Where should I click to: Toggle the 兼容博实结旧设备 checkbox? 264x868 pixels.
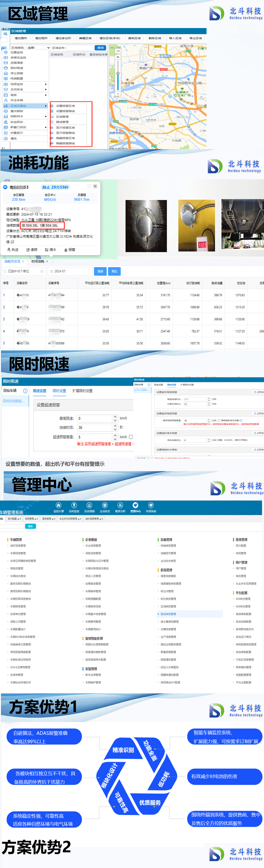point(219,421)
